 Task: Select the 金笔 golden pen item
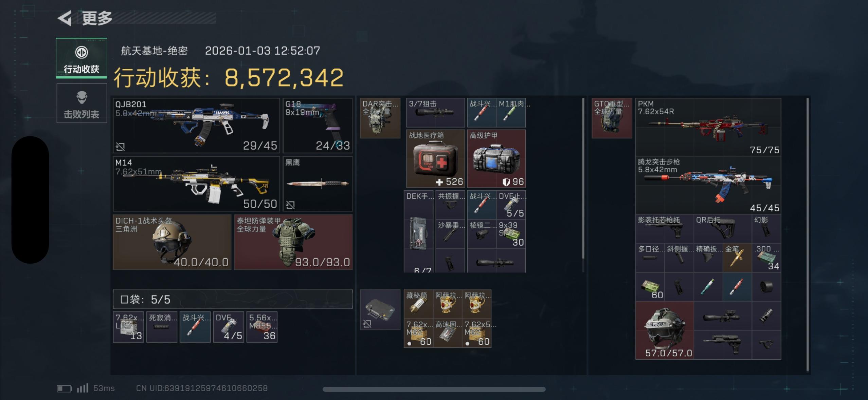point(737,258)
